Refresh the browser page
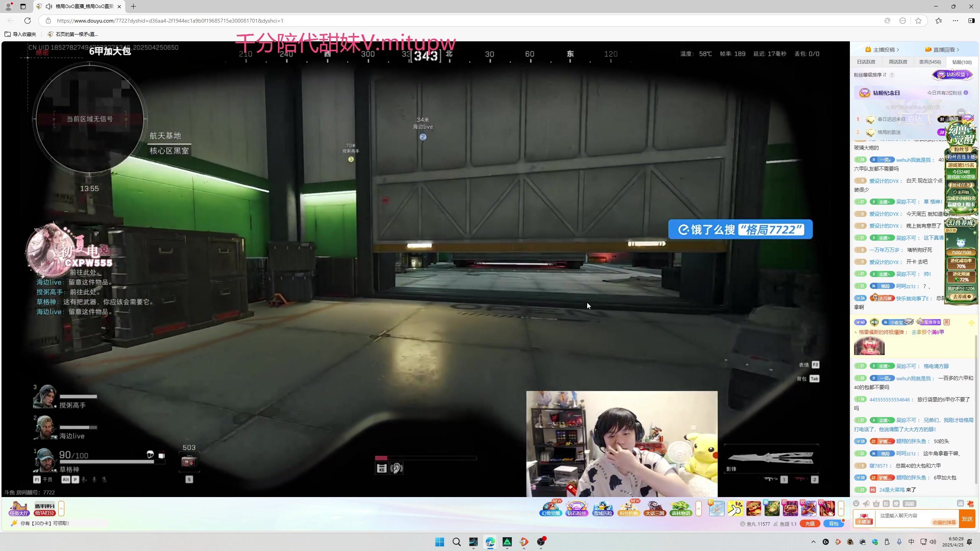Image resolution: width=980 pixels, height=551 pixels. pyautogui.click(x=28, y=21)
